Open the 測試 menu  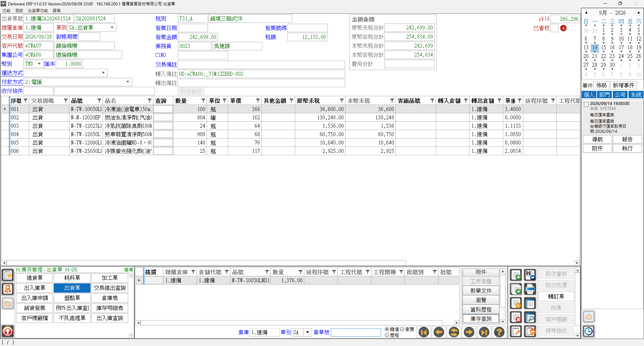click(19, 11)
